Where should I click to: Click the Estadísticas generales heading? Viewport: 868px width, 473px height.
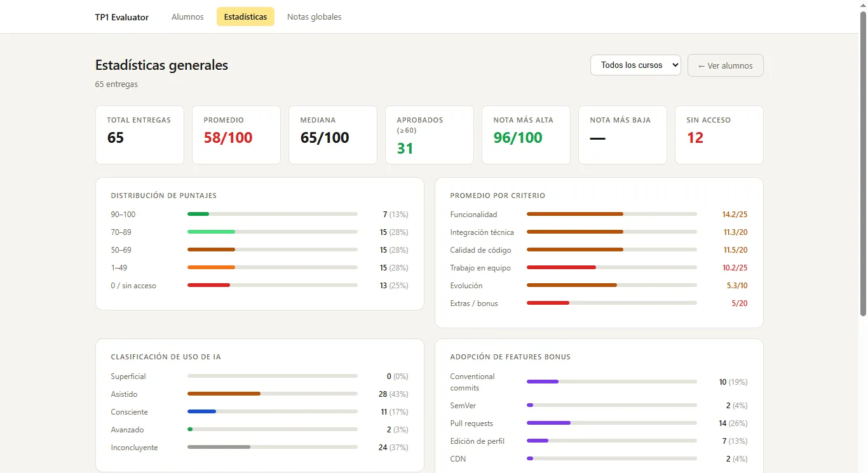tap(161, 65)
